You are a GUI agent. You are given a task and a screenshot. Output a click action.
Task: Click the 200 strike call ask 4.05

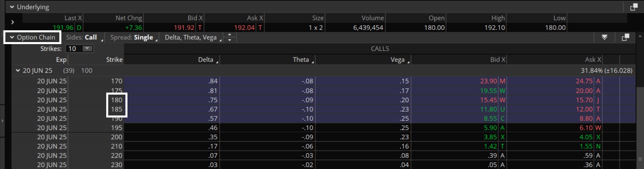586,137
